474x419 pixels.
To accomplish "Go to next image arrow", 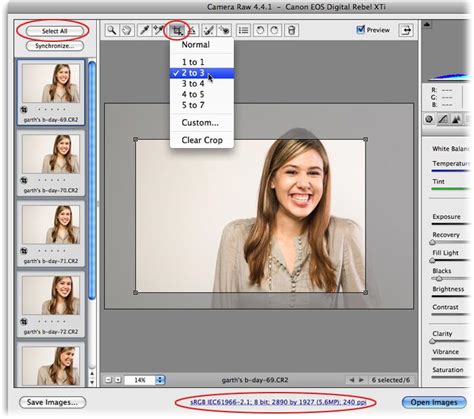I will coord(361,380).
